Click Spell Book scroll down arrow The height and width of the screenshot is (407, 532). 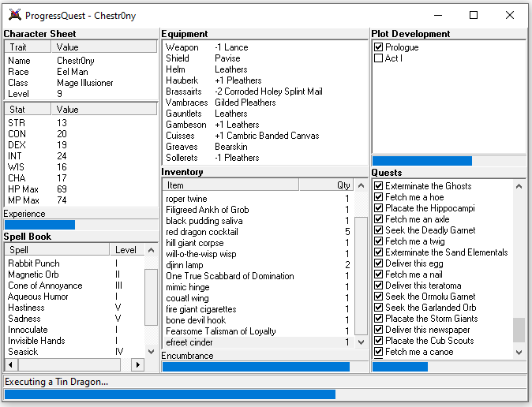(x=152, y=351)
